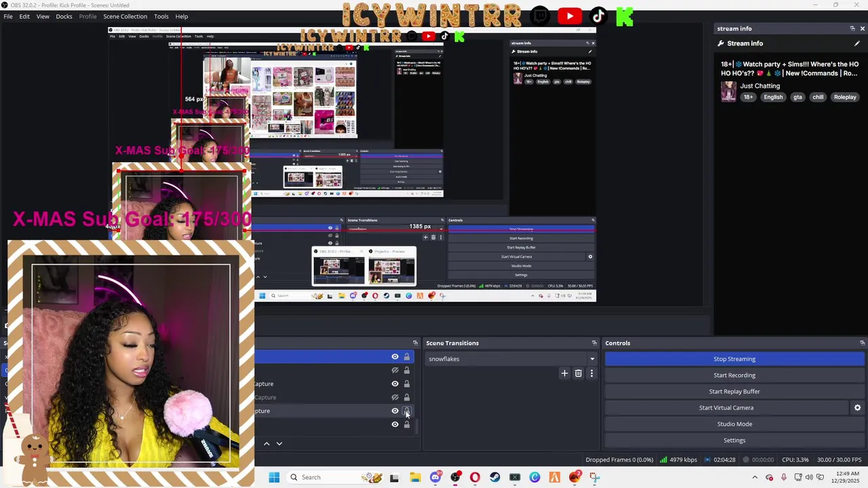This screenshot has width=868, height=488.
Task: Click the wrench icon beside Stream info
Action: pyautogui.click(x=721, y=43)
